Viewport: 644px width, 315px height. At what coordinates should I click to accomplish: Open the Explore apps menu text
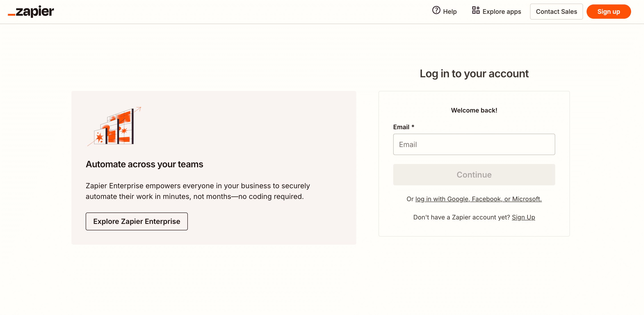tap(502, 12)
